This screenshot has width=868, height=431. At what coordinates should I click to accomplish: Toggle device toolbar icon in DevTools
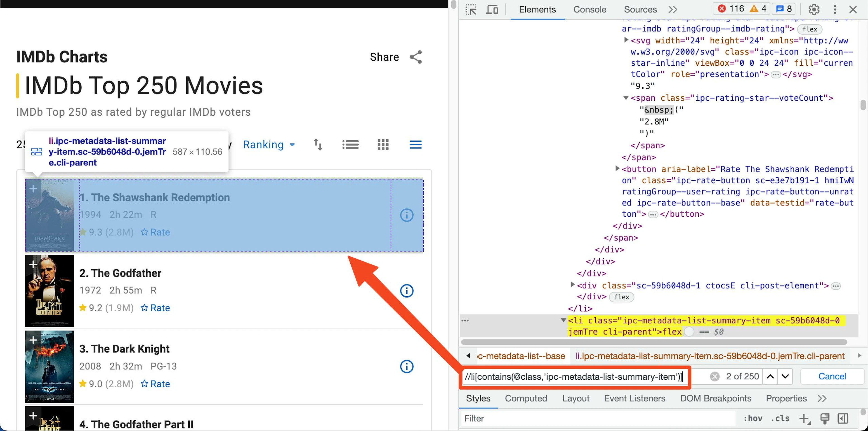[492, 10]
